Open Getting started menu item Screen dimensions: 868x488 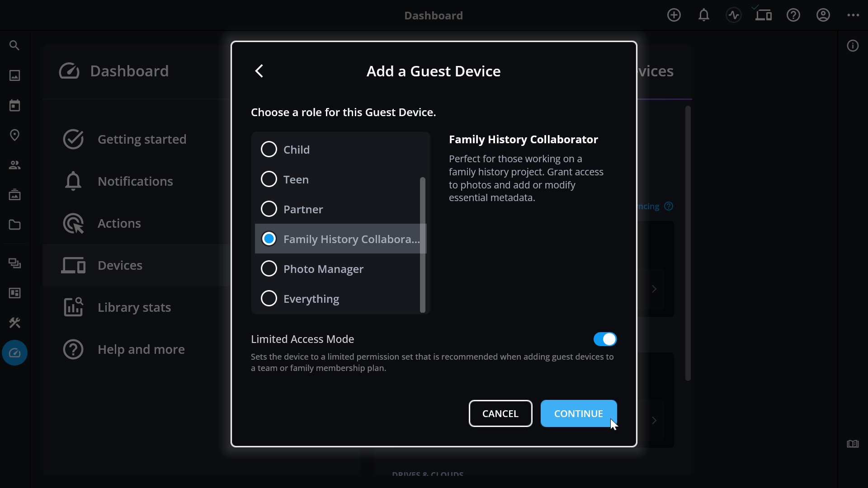click(142, 140)
